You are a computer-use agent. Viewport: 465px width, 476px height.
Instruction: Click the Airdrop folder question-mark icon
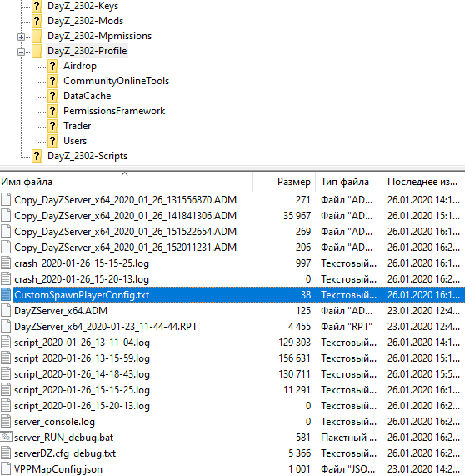point(52,66)
